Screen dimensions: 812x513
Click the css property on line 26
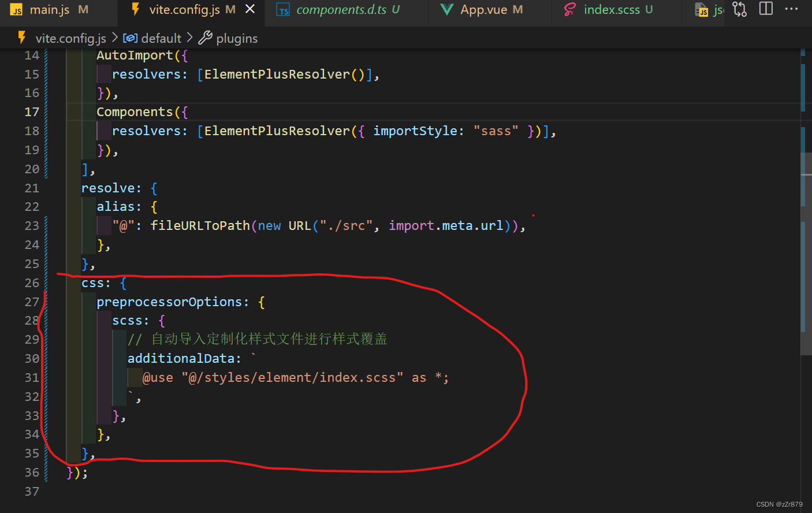[92, 283]
